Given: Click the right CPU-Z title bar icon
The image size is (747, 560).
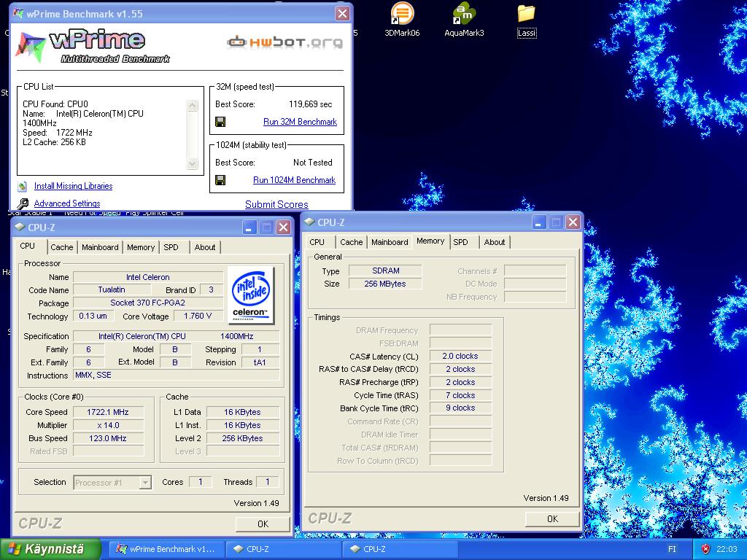Looking at the screenshot, I should [309, 222].
